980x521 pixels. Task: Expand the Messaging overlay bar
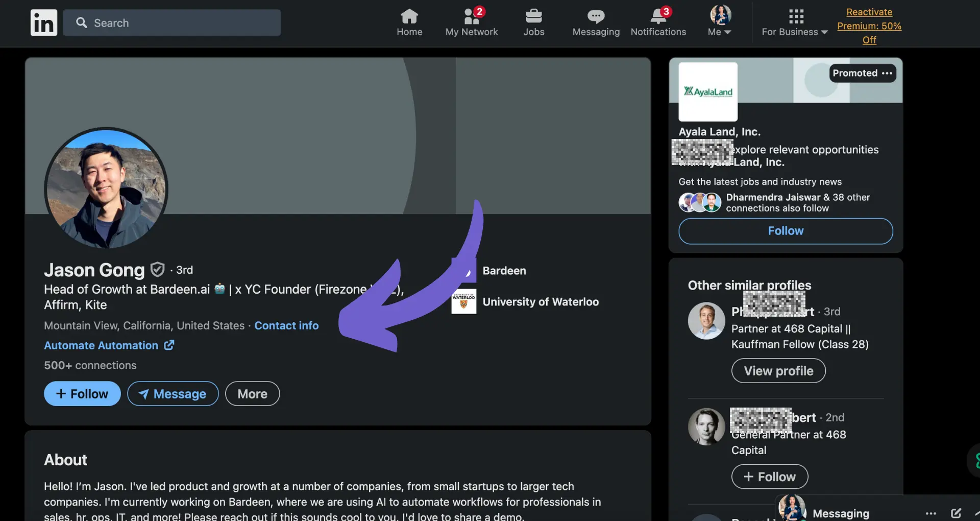point(841,513)
